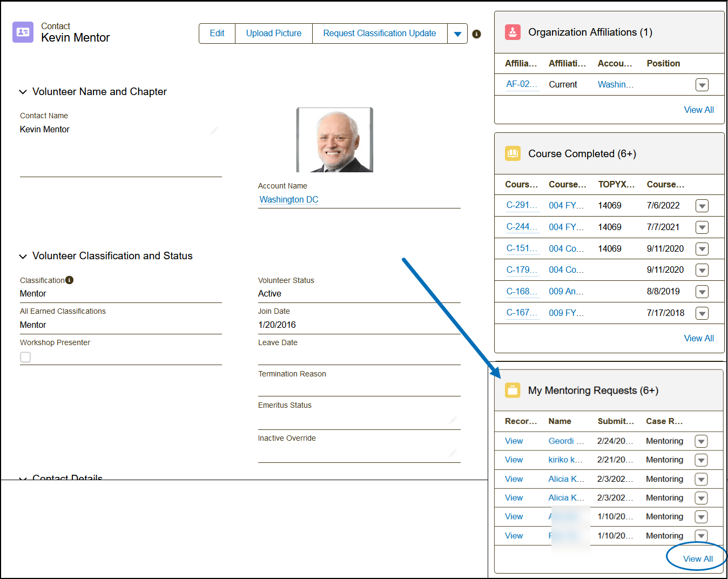Image resolution: width=728 pixels, height=579 pixels.
Task: Click View All under My Mentoring Requests
Action: pyautogui.click(x=698, y=558)
